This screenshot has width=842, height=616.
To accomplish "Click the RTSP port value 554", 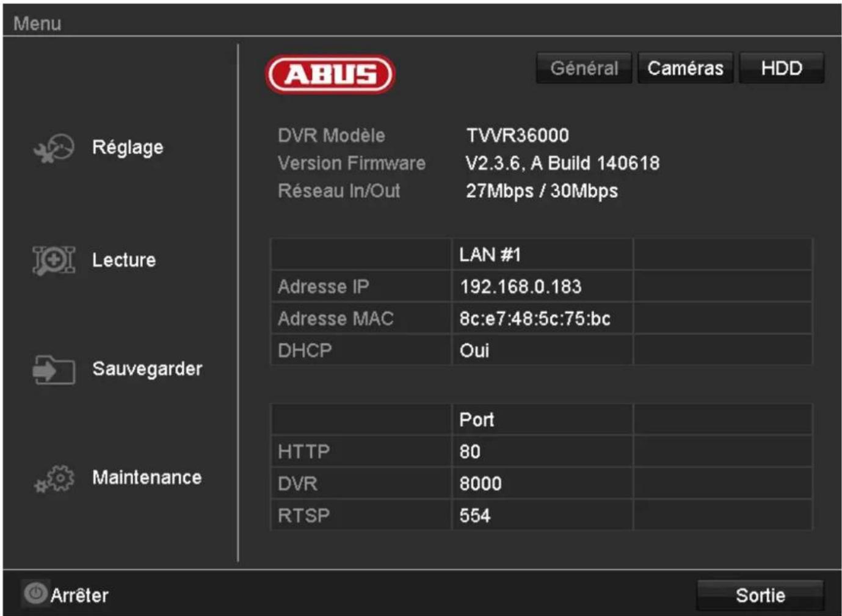I will coord(475,516).
